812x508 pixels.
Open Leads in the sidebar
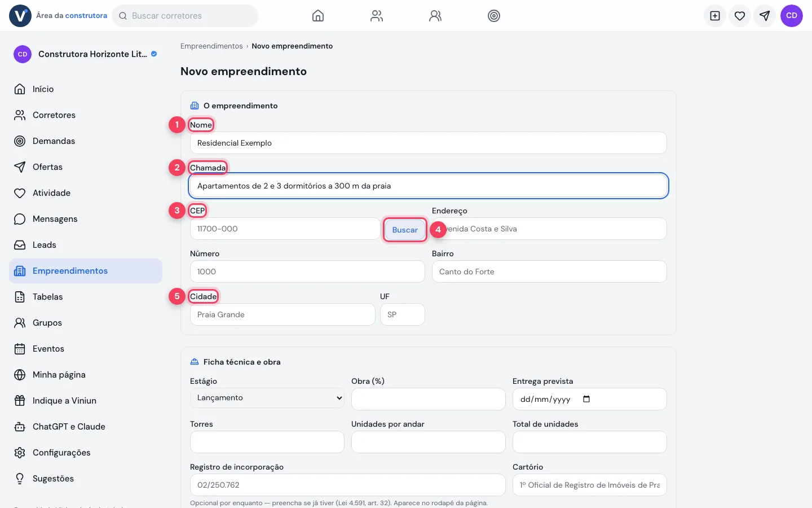(86, 245)
